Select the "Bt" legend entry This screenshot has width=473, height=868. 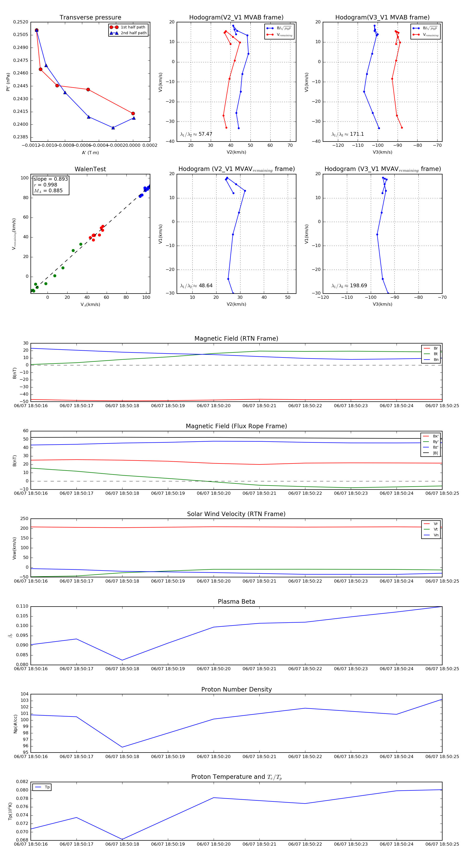pyautogui.click(x=431, y=354)
